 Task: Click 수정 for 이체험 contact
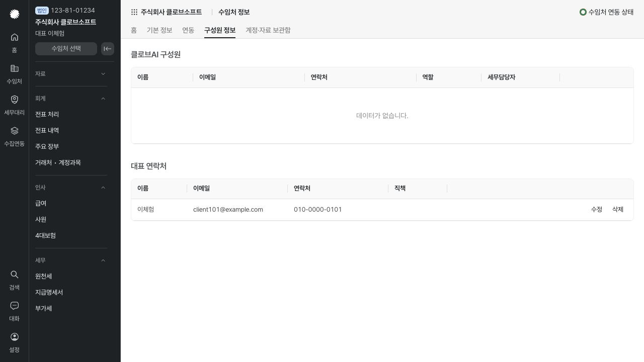point(597,210)
